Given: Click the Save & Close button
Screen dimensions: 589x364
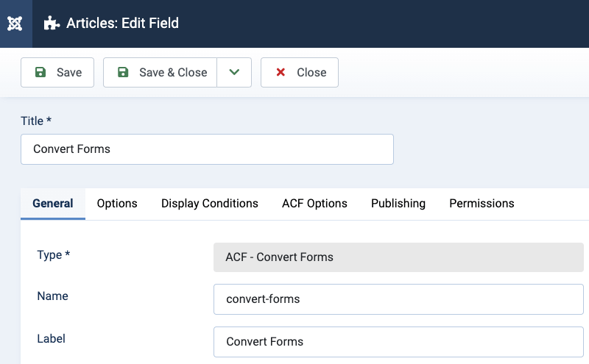Looking at the screenshot, I should click(x=160, y=72).
